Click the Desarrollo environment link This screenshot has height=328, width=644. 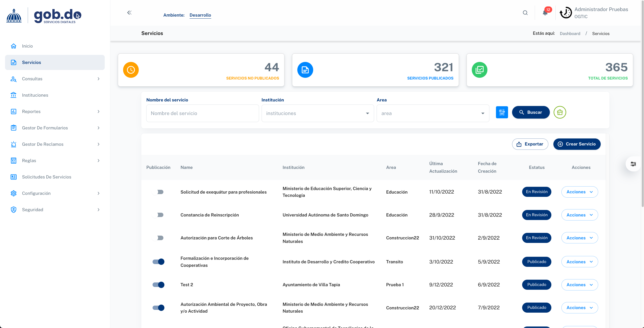pos(200,15)
